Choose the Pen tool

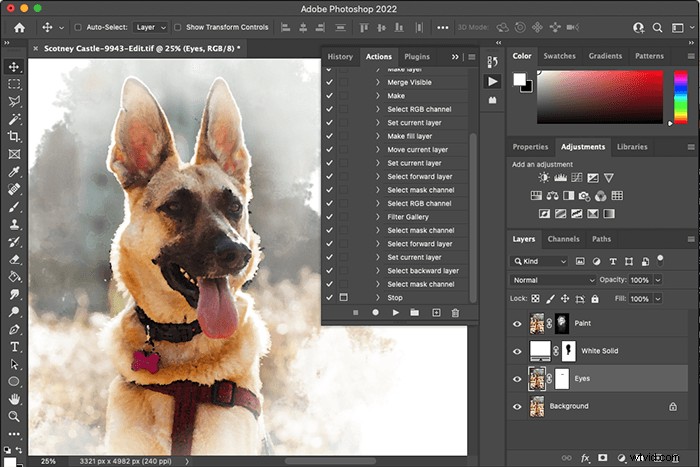14,329
